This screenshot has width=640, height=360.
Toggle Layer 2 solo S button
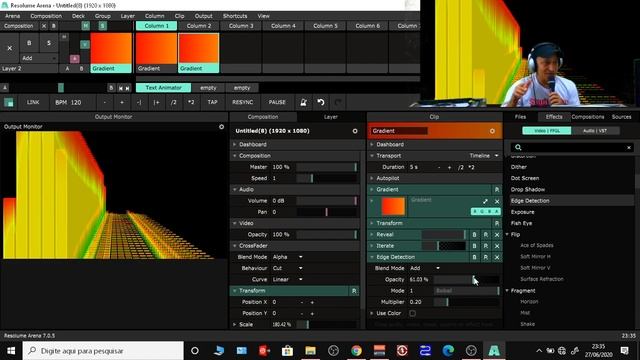pyautogui.click(x=49, y=43)
